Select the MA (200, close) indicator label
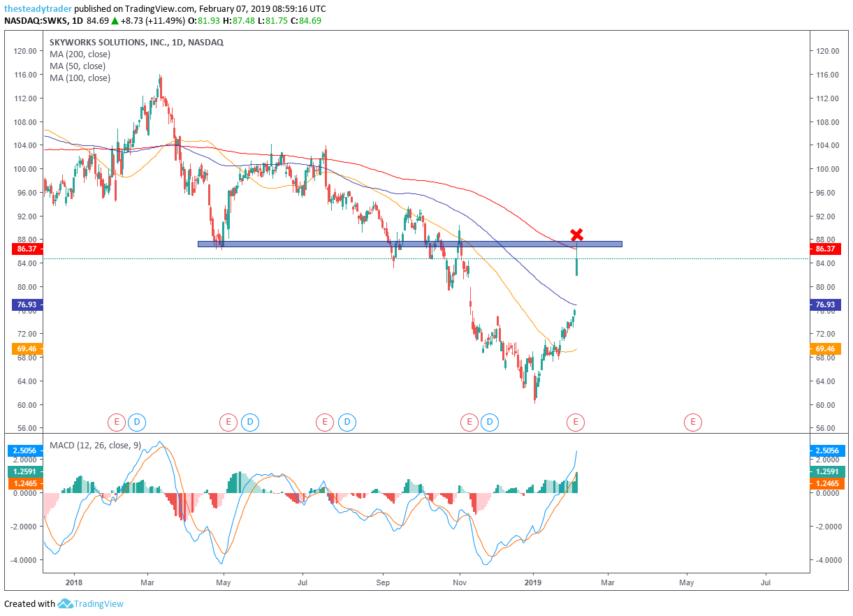Image resolution: width=853 pixels, height=616 pixels. click(x=80, y=54)
